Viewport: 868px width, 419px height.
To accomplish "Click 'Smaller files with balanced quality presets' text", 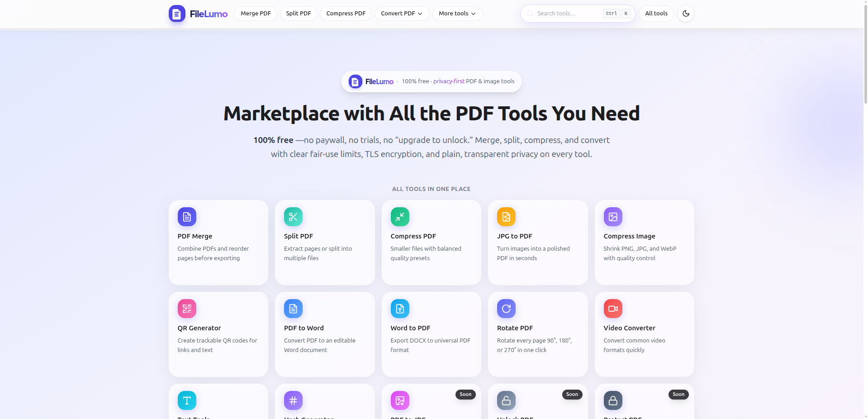I will coord(426,253).
